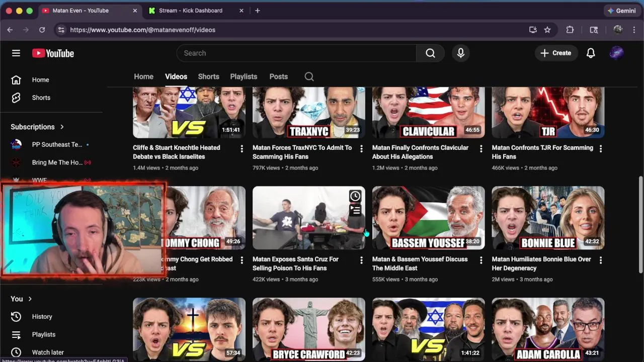The image size is (644, 362).
Task: Open new browser tab
Action: 257,11
